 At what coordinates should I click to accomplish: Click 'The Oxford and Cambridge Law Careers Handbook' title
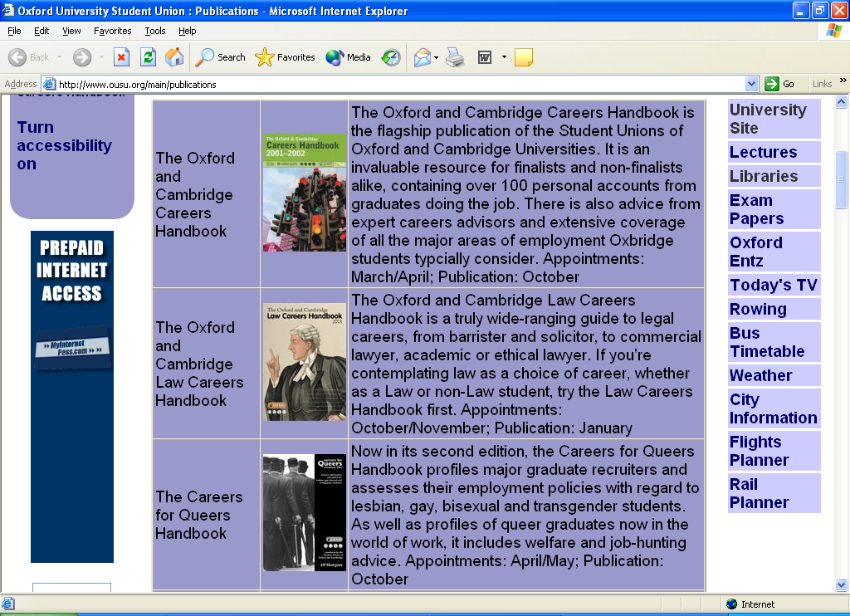pos(199,364)
